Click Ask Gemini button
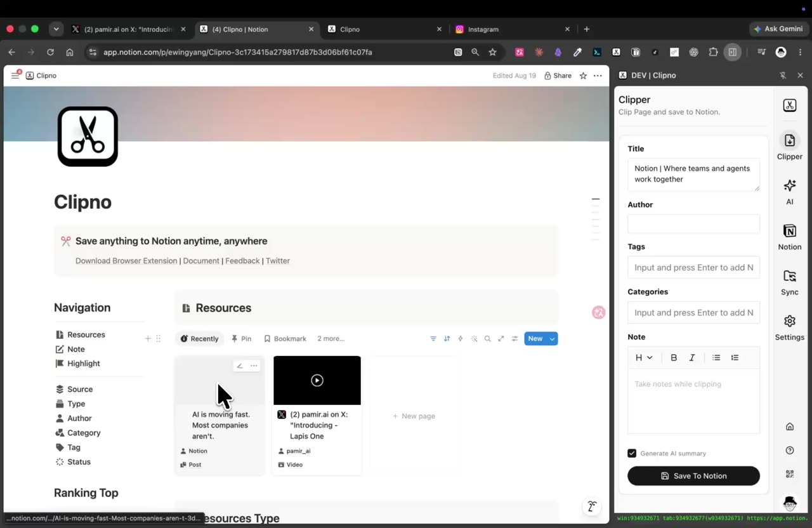 778,29
